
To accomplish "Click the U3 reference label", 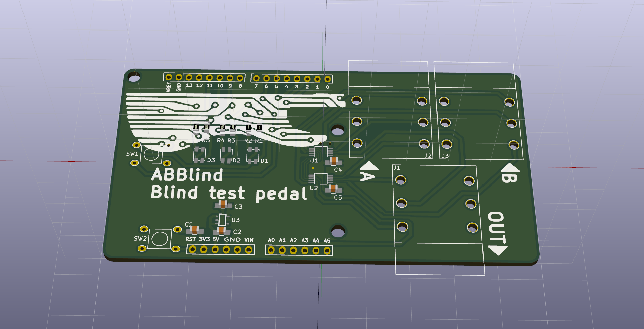I will coord(236,220).
